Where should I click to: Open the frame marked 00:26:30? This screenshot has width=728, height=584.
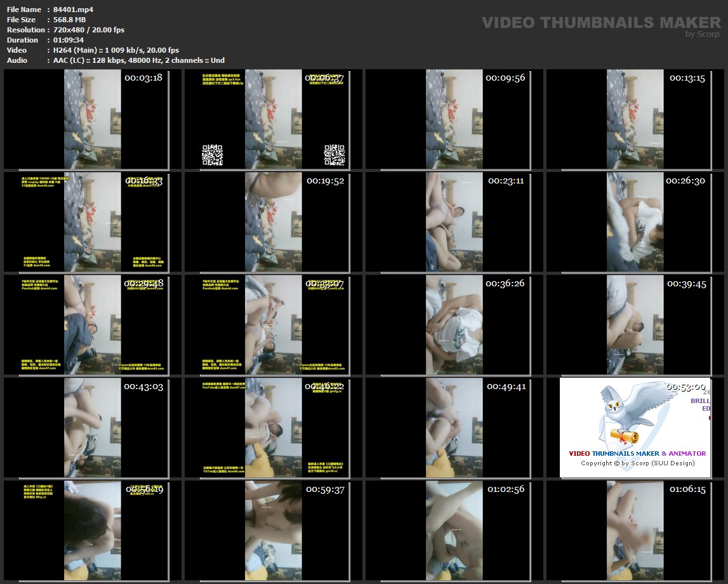(x=635, y=222)
